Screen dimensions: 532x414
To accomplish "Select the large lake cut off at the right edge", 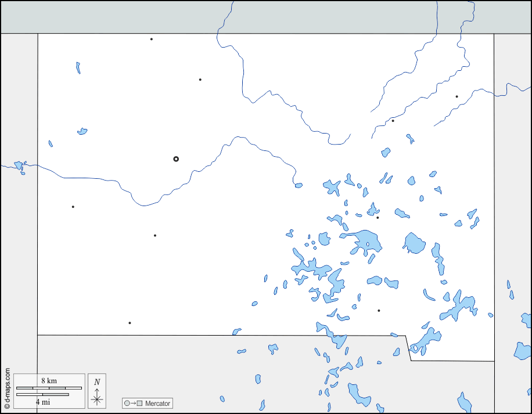I will coord(523,351).
